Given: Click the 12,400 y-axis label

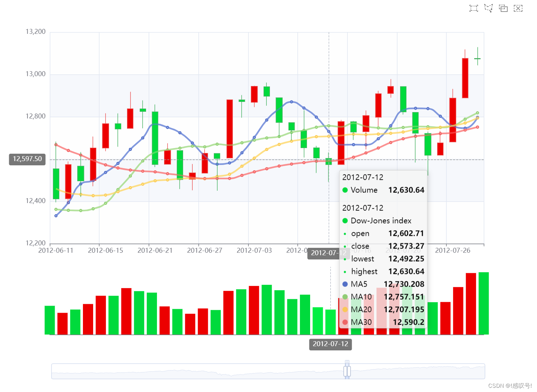Looking at the screenshot, I should 35,201.
